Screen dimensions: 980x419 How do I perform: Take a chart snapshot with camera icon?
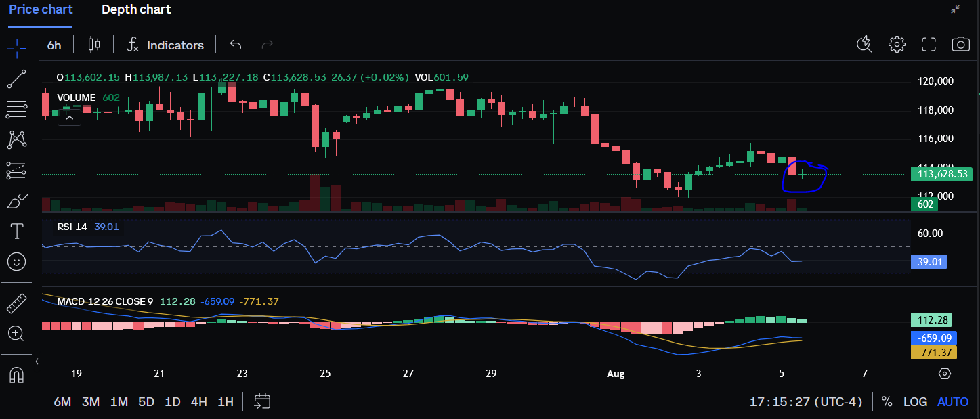[x=960, y=45]
